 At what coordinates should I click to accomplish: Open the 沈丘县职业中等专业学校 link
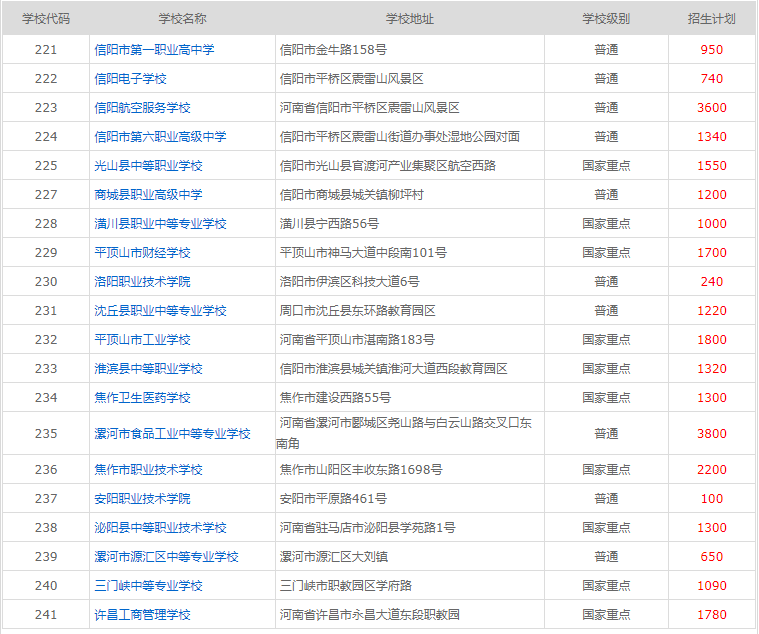(x=160, y=310)
